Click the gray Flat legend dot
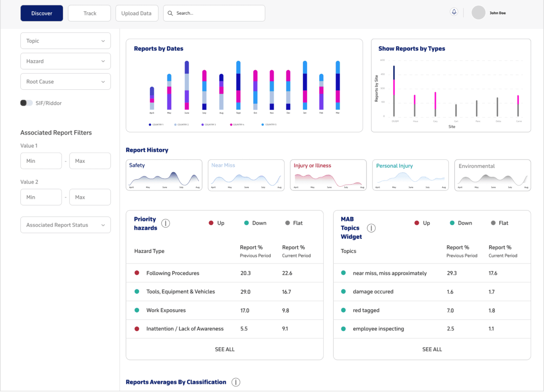544x392 pixels. click(287, 223)
